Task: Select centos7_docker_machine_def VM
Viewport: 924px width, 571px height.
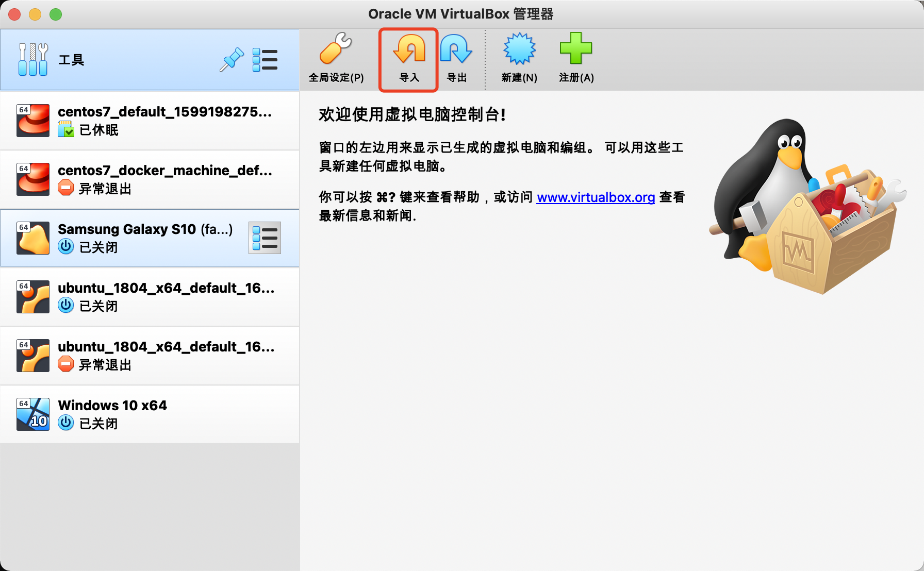Action: pos(150,179)
